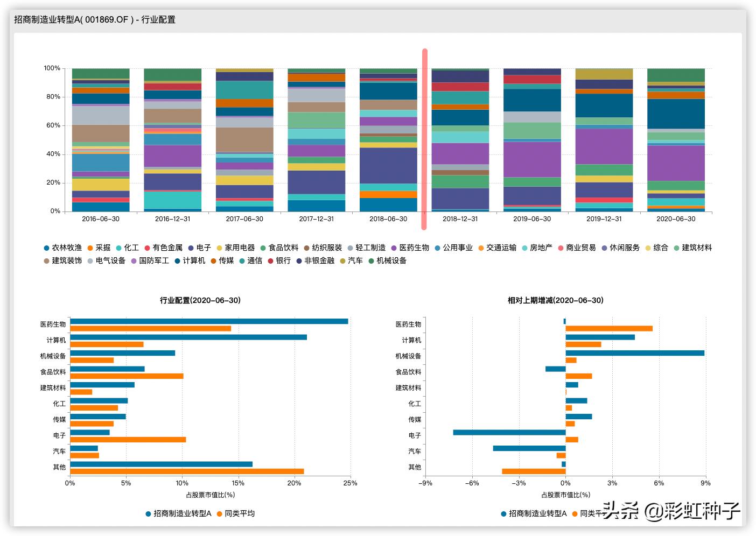
Task: Click the 2020-06-30 date on x-axis
Action: click(x=676, y=219)
